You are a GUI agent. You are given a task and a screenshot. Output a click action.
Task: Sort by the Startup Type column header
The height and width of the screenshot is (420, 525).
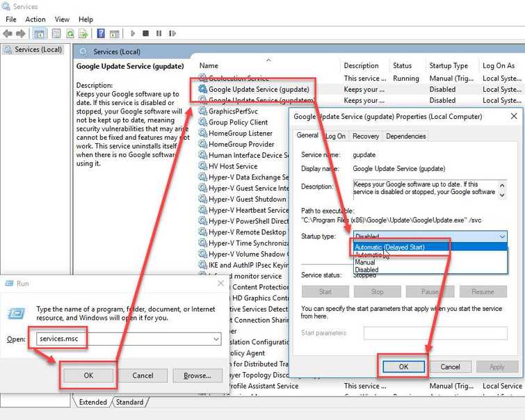(x=449, y=65)
